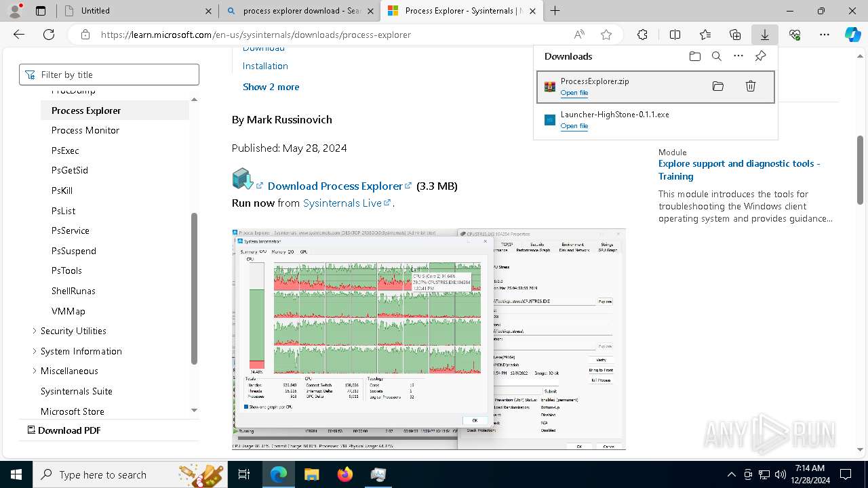Click the Windows search box
Viewport: 868px width, 488px height.
[131, 474]
